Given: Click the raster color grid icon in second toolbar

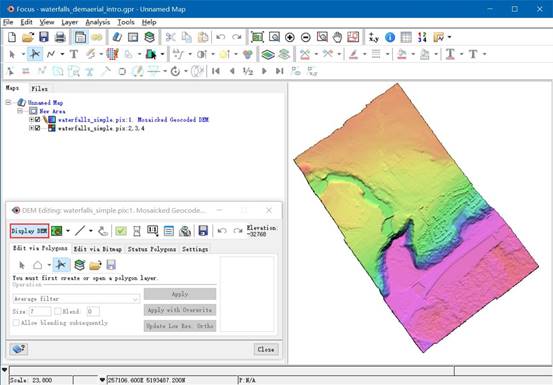Looking at the screenshot, I should (x=112, y=54).
